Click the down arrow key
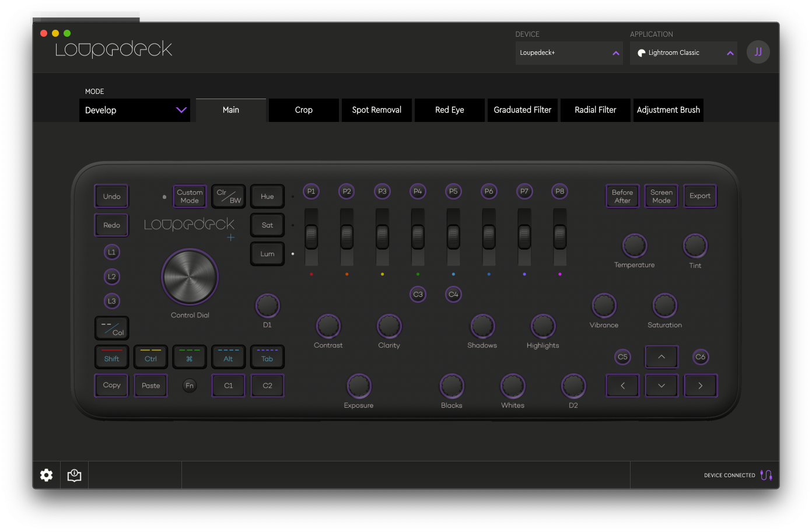 pos(661,386)
